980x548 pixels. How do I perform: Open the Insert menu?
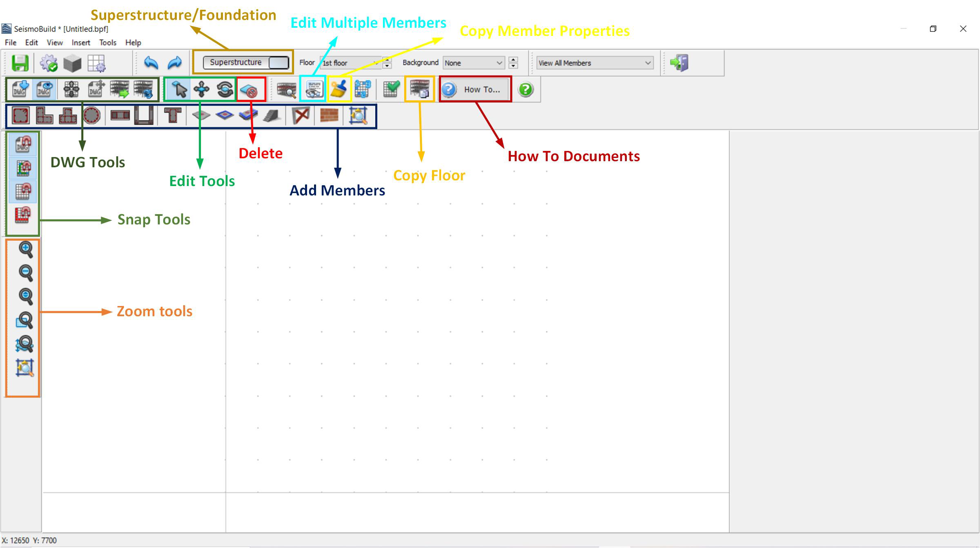(81, 42)
